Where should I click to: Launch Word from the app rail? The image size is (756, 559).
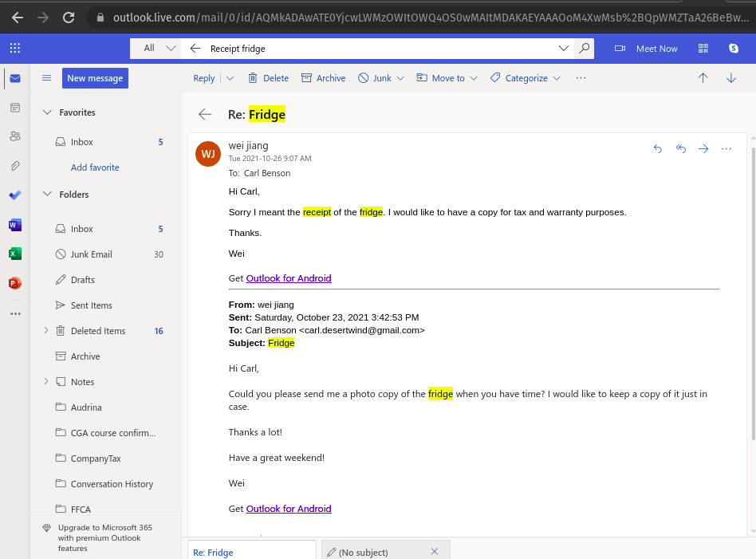pos(15,225)
